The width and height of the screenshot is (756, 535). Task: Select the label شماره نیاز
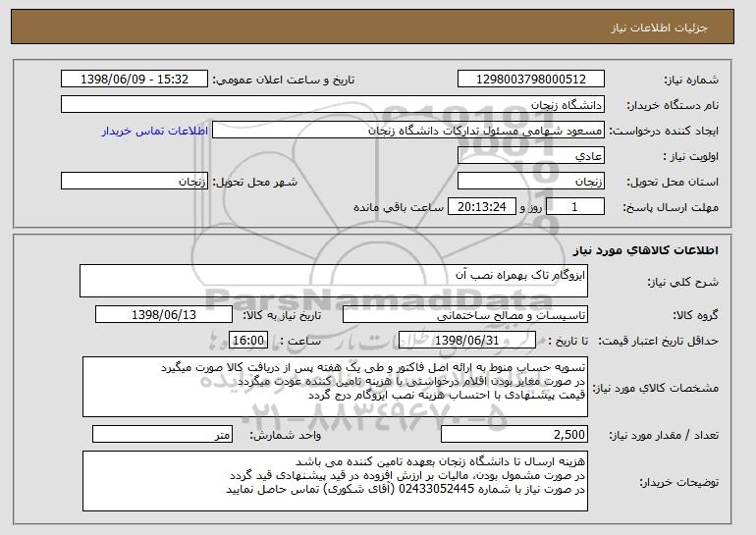click(691, 80)
